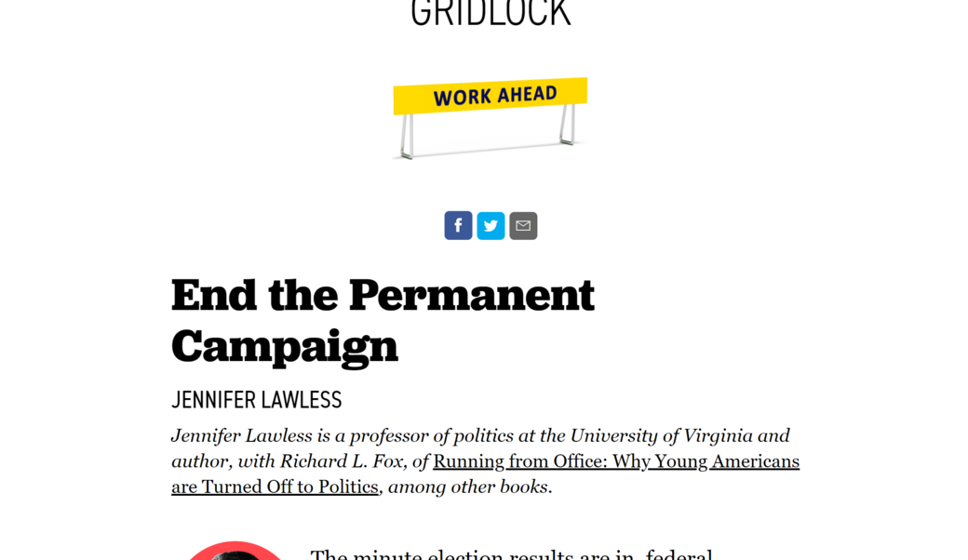Email this article using the envelope icon
Screen dimensions: 968x560
[x=523, y=225]
